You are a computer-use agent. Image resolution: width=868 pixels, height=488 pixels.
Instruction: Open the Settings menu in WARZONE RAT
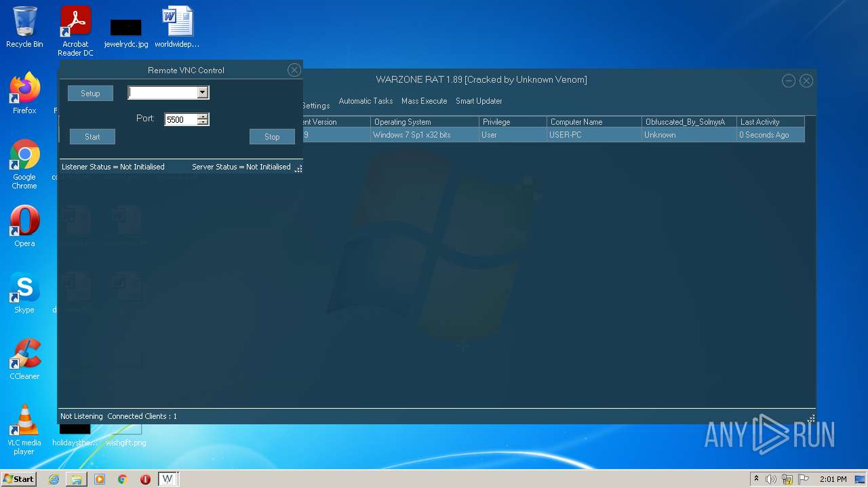tap(316, 106)
